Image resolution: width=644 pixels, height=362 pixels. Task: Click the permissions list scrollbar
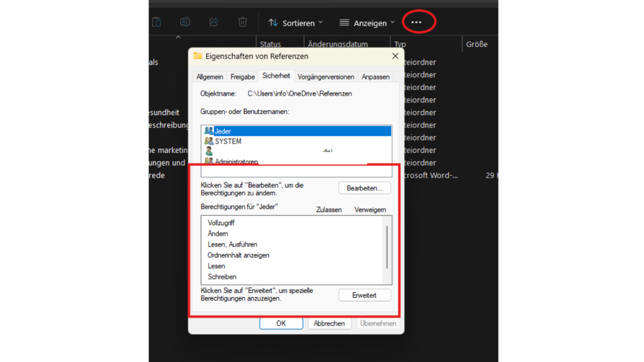point(387,247)
